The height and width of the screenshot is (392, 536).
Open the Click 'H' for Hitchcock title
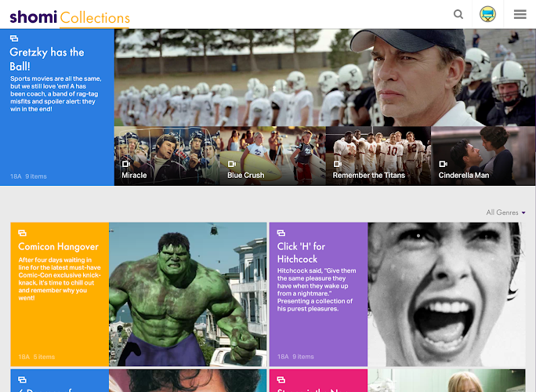click(301, 252)
